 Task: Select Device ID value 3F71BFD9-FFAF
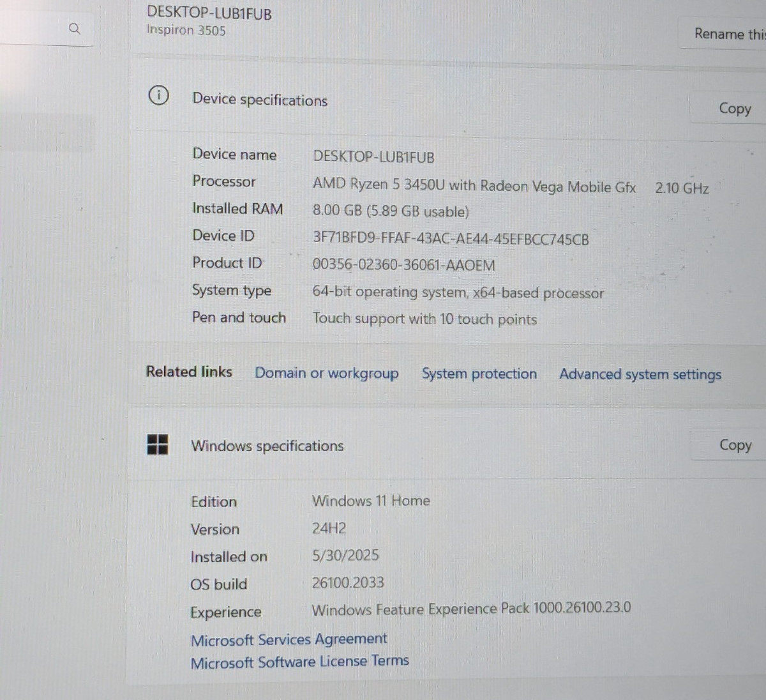pyautogui.click(x=451, y=239)
